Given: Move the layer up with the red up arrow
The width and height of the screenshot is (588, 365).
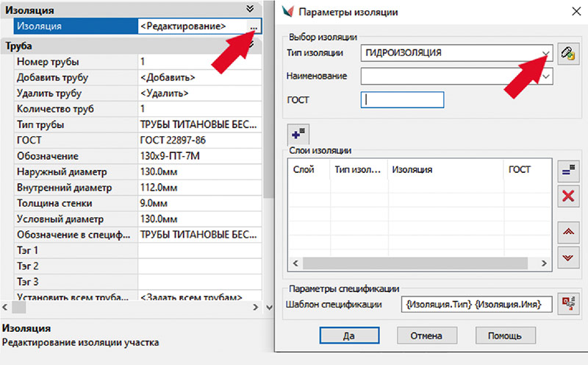Looking at the screenshot, I should 567,232.
